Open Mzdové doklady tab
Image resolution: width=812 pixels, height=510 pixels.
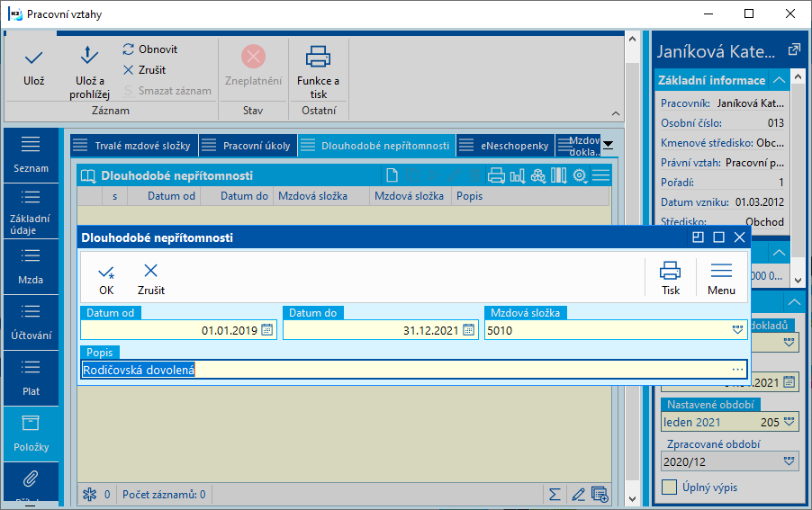[x=579, y=146]
